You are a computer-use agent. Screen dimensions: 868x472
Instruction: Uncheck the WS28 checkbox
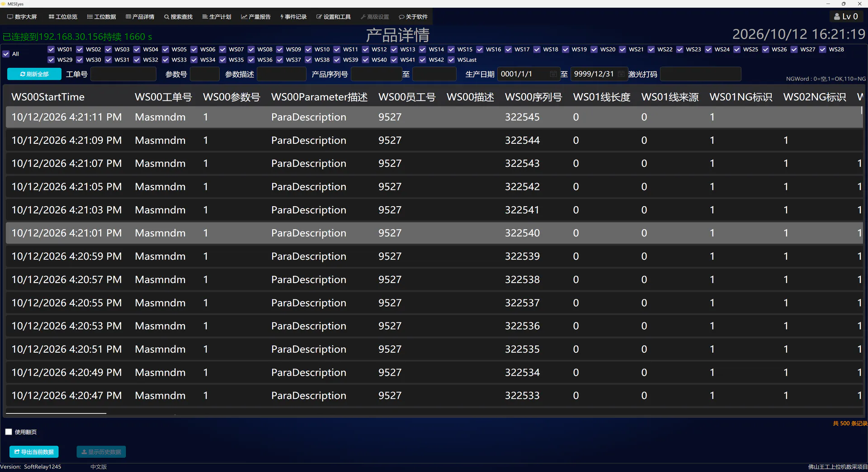(x=823, y=49)
